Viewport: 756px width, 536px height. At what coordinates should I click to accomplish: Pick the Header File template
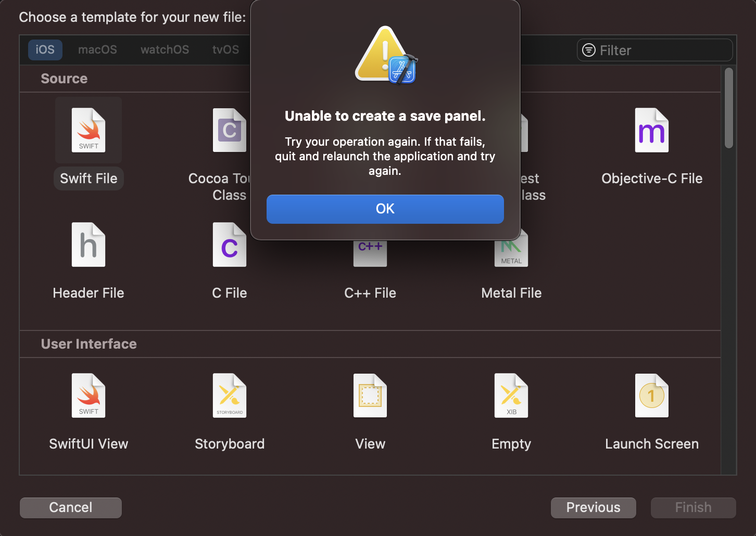(88, 260)
